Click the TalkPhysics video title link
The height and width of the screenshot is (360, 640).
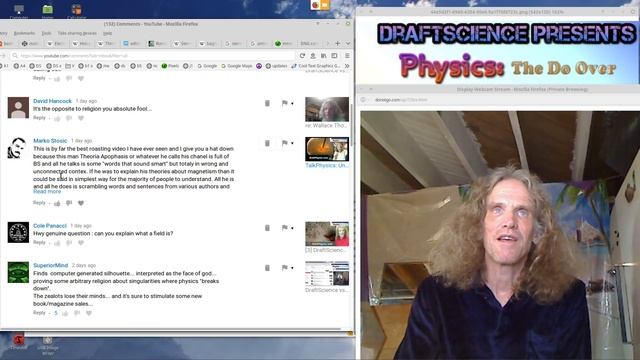(327, 166)
